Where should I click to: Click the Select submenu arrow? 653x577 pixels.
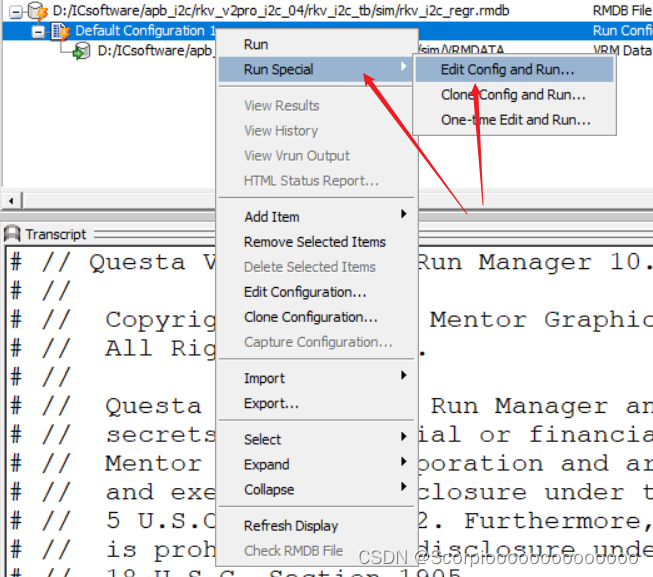point(403,436)
